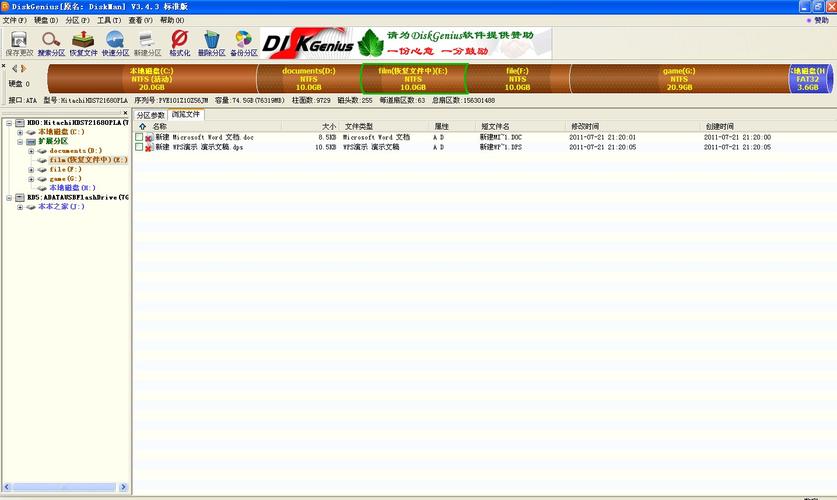This screenshot has height=500, width=837.
Task: Click the tree pane horizontal scrollbar thumb
Action: click(x=64, y=487)
